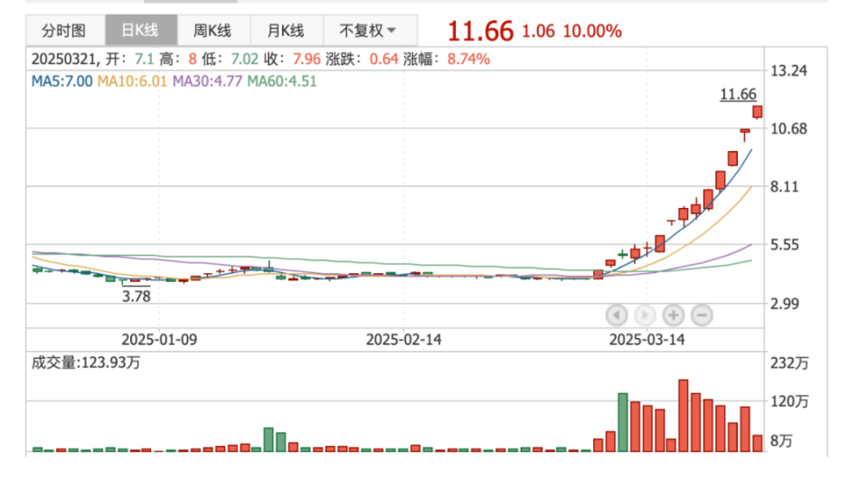Click the date 20250321 in the info row
Screen dimensions: 868x481
point(64,59)
